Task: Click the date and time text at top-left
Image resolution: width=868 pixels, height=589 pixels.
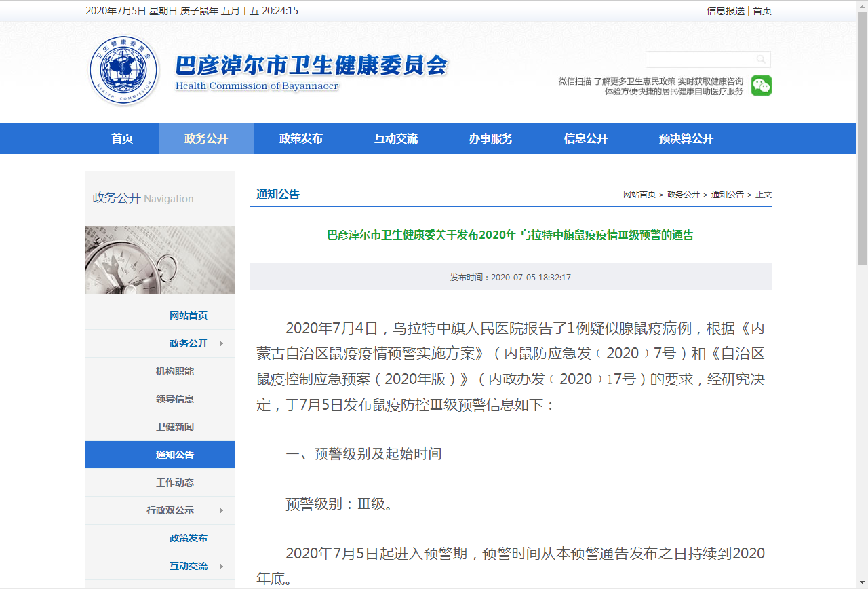Action: tap(192, 11)
